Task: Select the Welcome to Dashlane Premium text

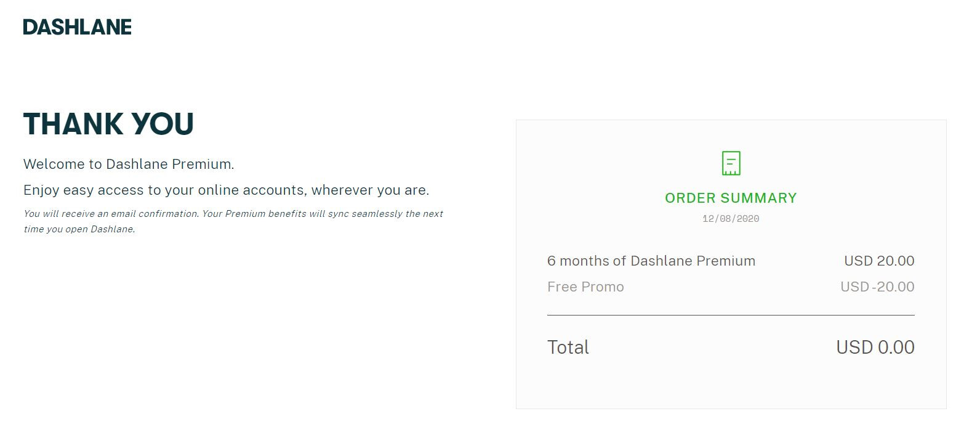Action: pos(129,165)
